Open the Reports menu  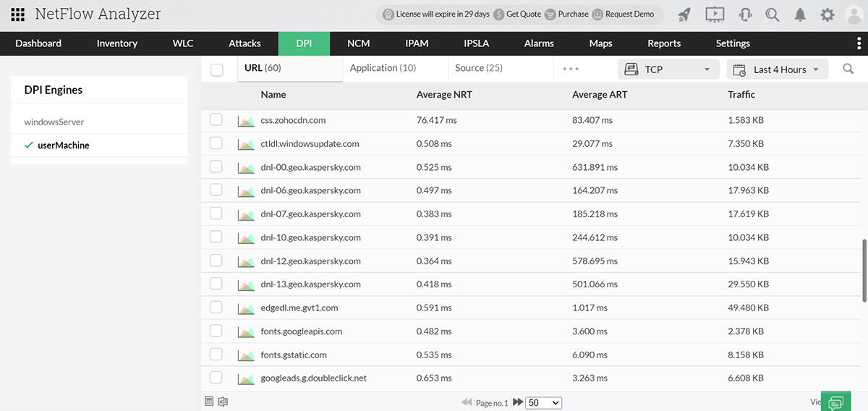tap(664, 43)
